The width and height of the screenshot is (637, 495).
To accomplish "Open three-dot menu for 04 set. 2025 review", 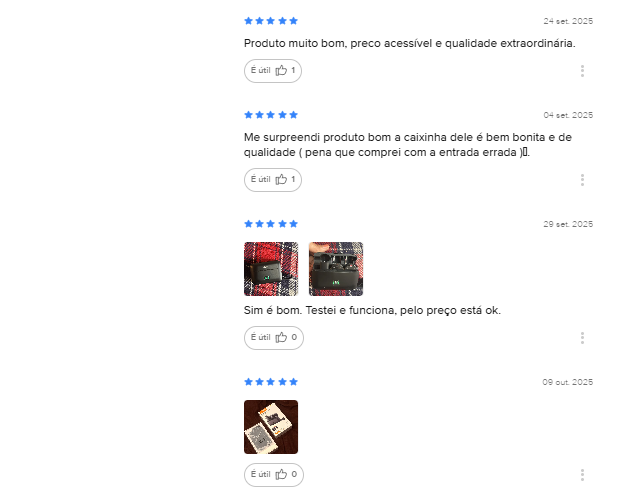I will pyautogui.click(x=582, y=180).
